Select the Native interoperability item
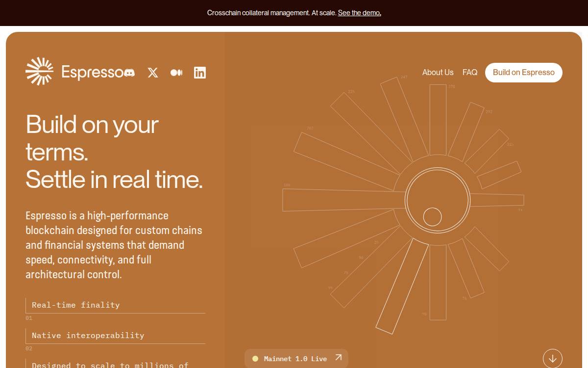This screenshot has height=368, width=588. pyautogui.click(x=116, y=336)
